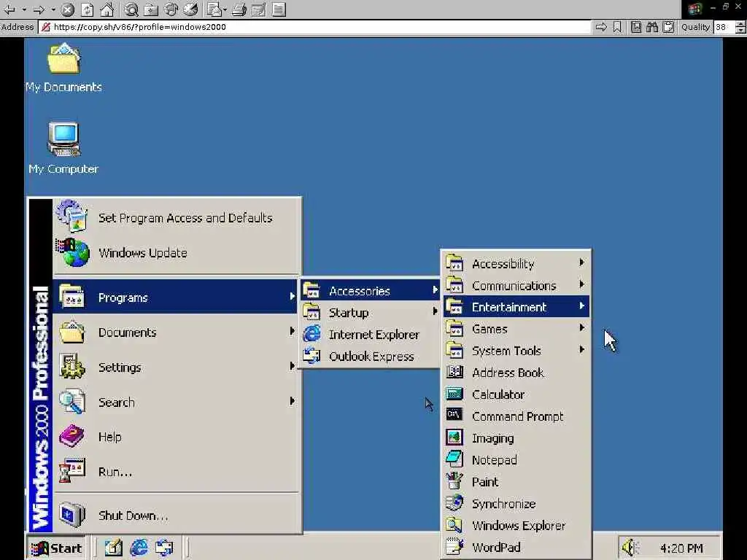Refresh the page with the Refresh icon

88,9
